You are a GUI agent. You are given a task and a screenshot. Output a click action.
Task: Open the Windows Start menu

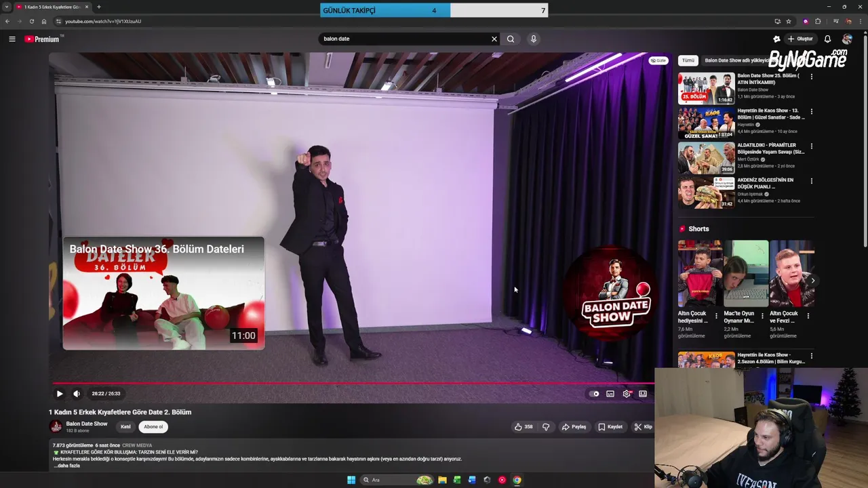(x=351, y=480)
